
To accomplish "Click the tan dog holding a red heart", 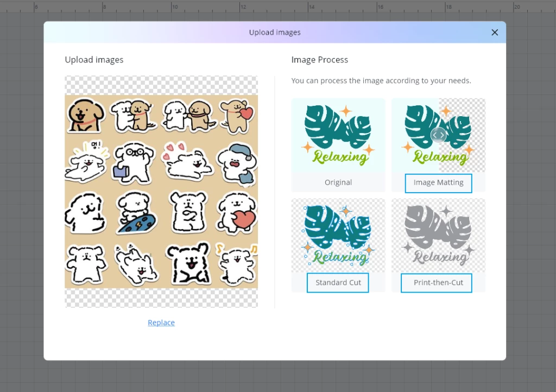I will [x=237, y=116].
